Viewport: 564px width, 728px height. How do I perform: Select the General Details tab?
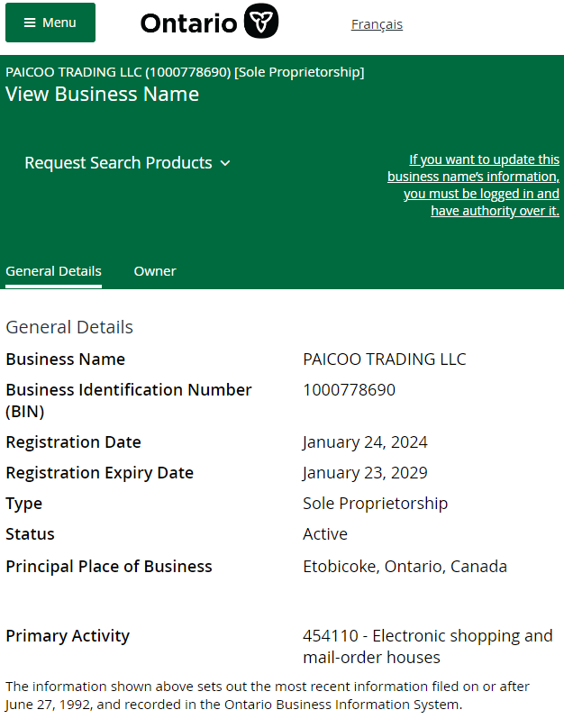click(53, 271)
